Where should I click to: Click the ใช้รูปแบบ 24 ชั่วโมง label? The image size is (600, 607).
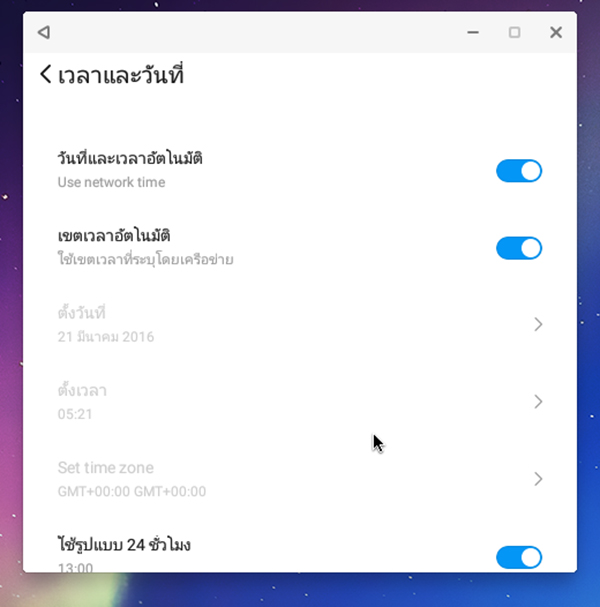[x=124, y=545]
